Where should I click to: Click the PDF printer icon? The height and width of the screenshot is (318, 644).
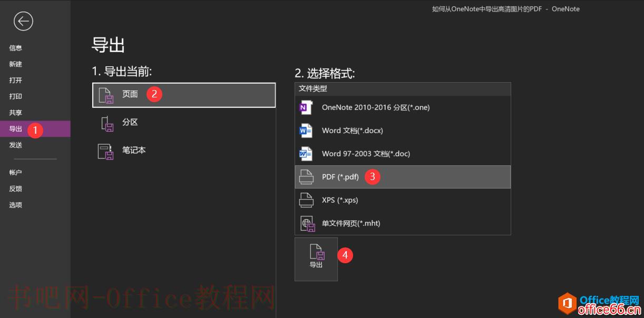pyautogui.click(x=306, y=177)
